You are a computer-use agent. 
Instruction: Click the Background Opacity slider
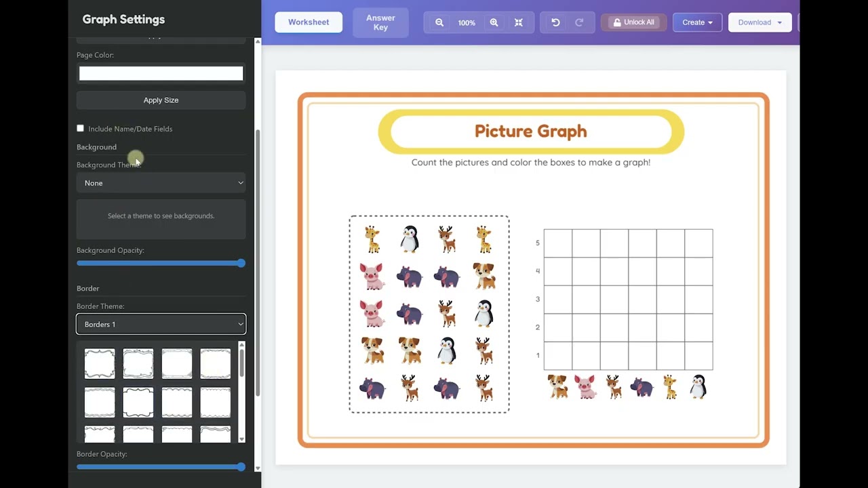tap(161, 263)
